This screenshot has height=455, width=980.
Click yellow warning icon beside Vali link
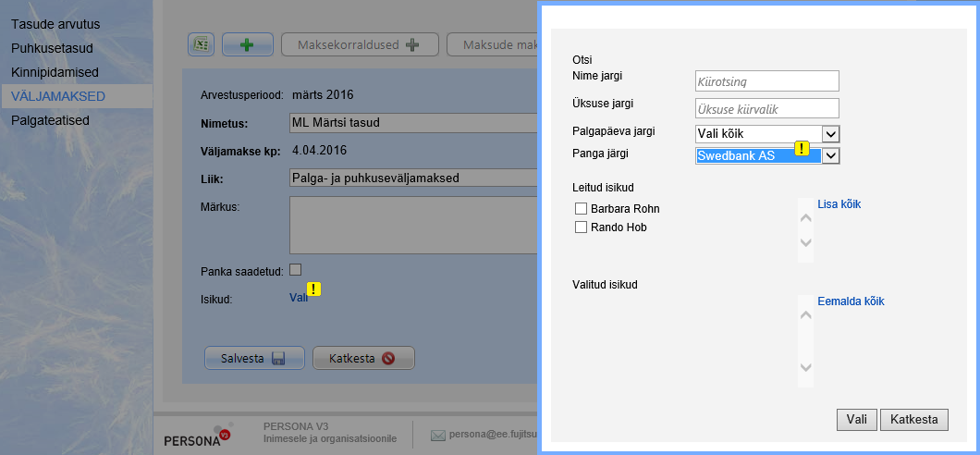pyautogui.click(x=314, y=289)
